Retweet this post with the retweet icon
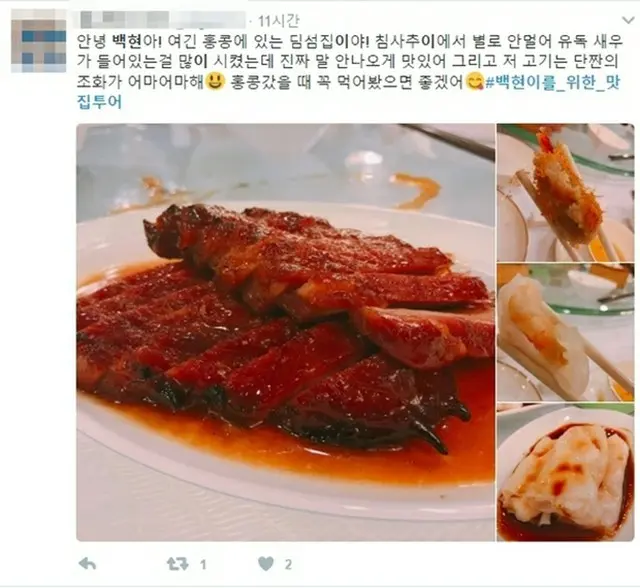 (x=178, y=564)
